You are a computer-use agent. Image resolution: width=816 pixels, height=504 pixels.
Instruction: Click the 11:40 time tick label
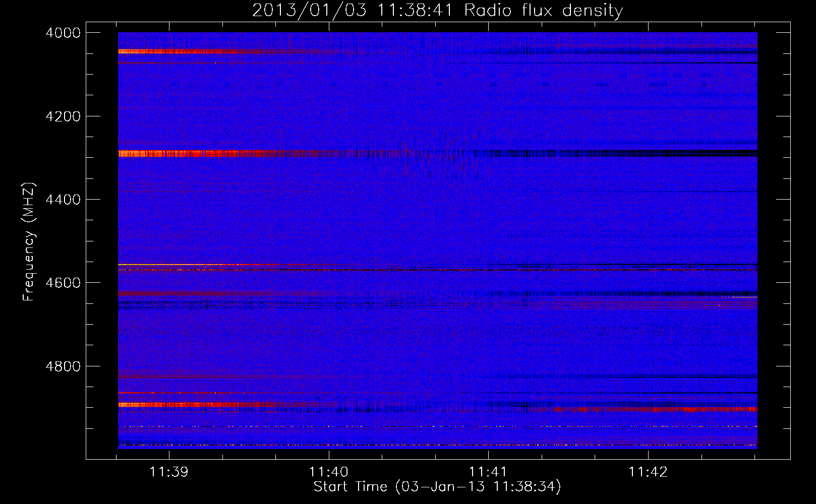coord(329,472)
